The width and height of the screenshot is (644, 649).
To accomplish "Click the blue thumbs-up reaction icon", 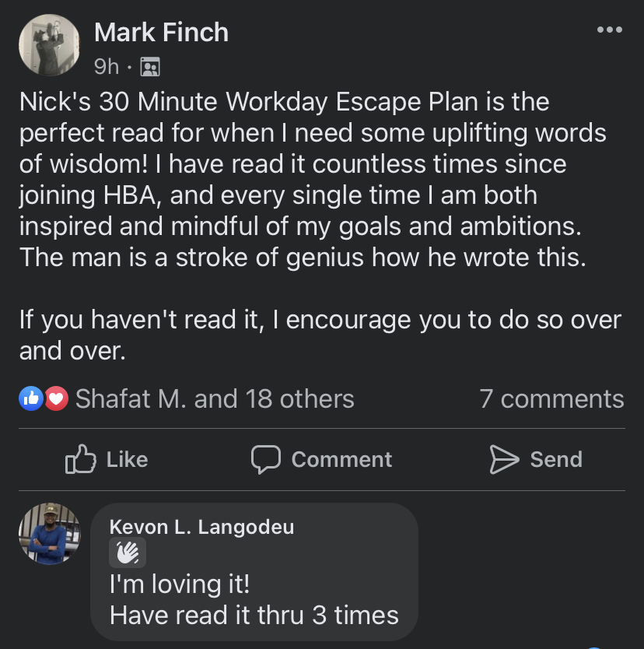I will pos(30,399).
